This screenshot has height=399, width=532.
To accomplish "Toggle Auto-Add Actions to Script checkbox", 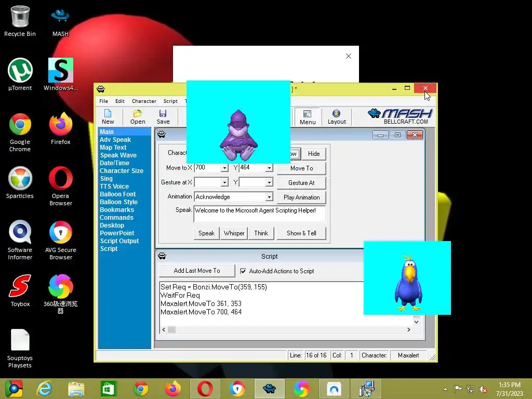I will click(243, 271).
